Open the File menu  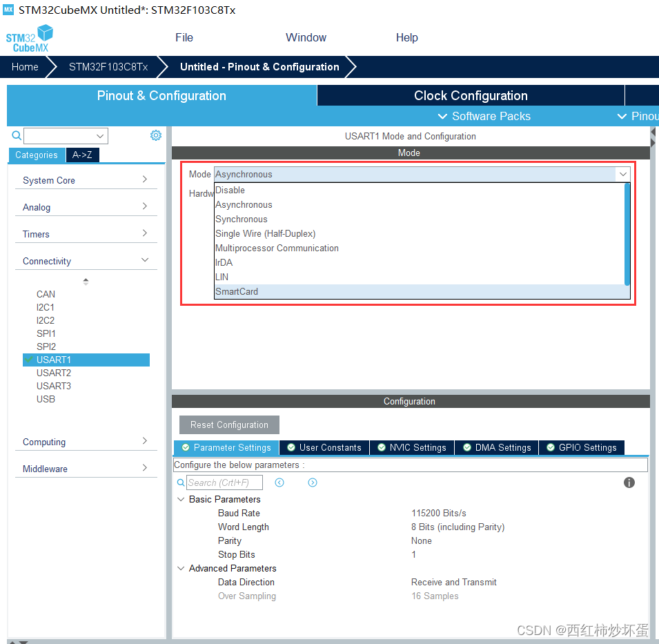pos(184,37)
